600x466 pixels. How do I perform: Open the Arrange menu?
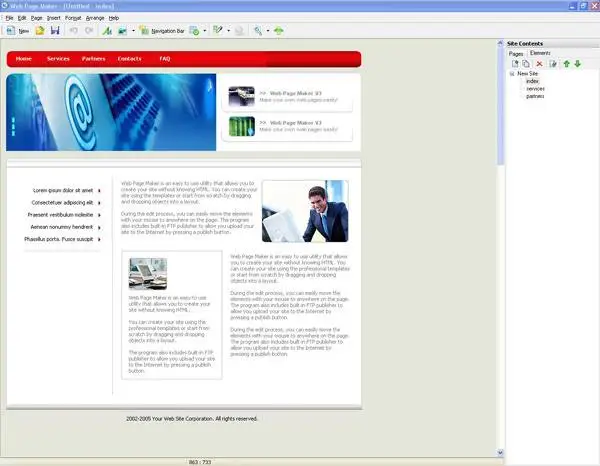tap(95, 18)
